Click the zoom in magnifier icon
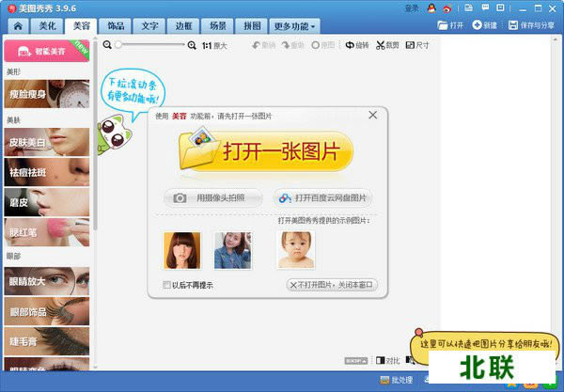Screen dimensions: 564x392 pos(193,45)
